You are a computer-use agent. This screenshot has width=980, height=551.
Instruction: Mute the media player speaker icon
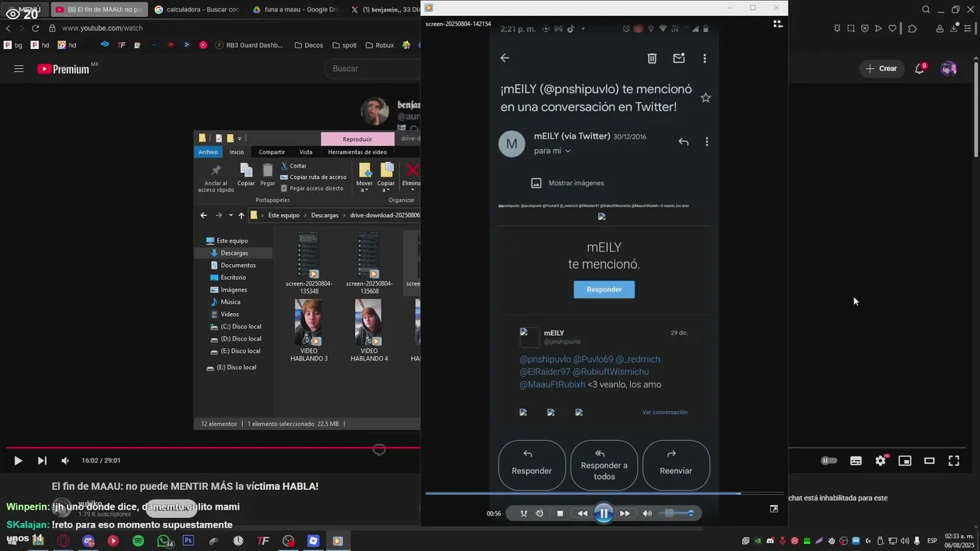[647, 514]
